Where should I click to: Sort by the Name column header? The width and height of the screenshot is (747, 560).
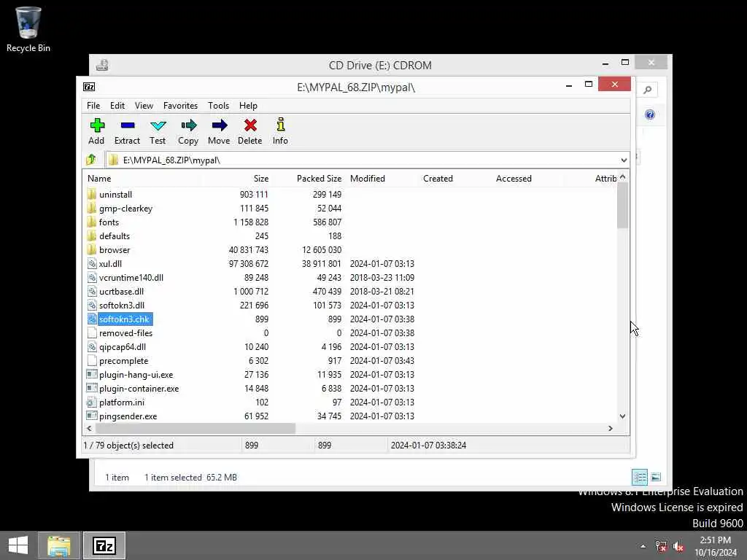tap(143, 179)
